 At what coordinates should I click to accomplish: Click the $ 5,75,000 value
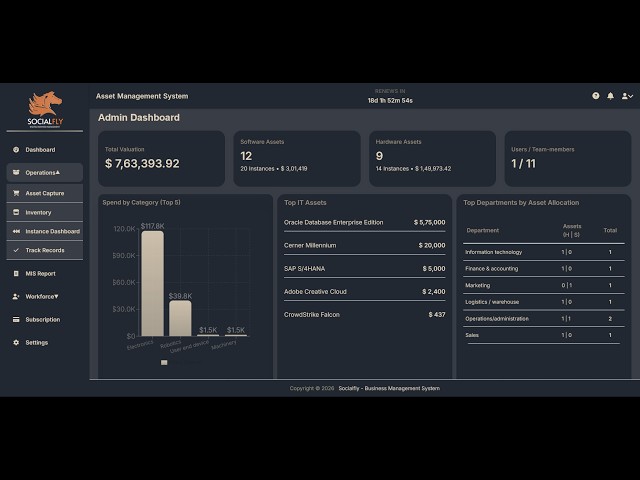429,222
